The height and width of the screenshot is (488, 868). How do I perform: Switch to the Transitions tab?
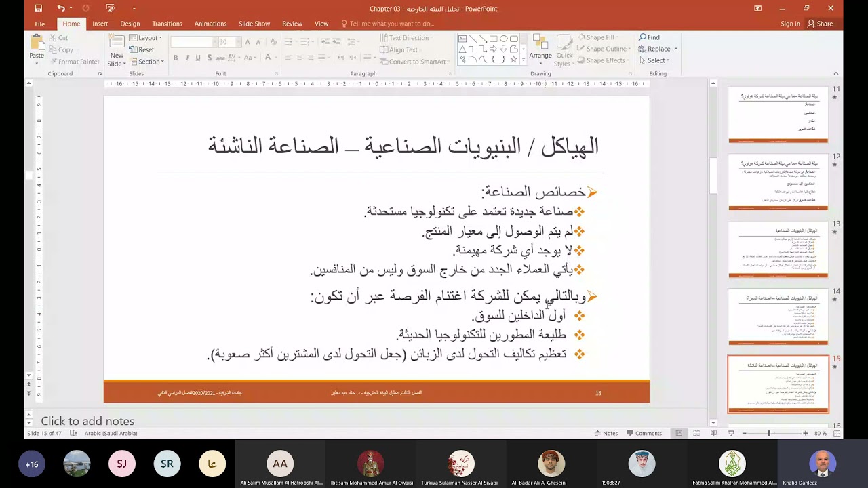[167, 24]
